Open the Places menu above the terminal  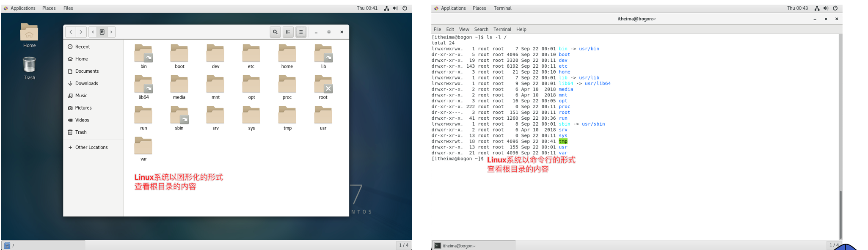(x=479, y=8)
